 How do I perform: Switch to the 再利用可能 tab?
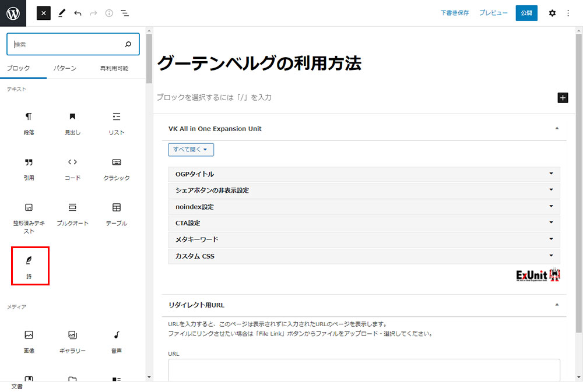click(x=114, y=68)
